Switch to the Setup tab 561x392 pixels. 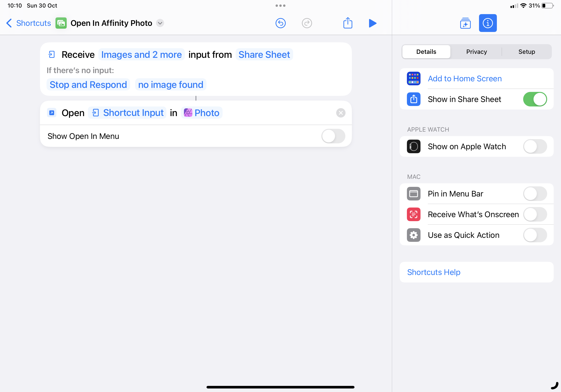pyautogui.click(x=526, y=51)
